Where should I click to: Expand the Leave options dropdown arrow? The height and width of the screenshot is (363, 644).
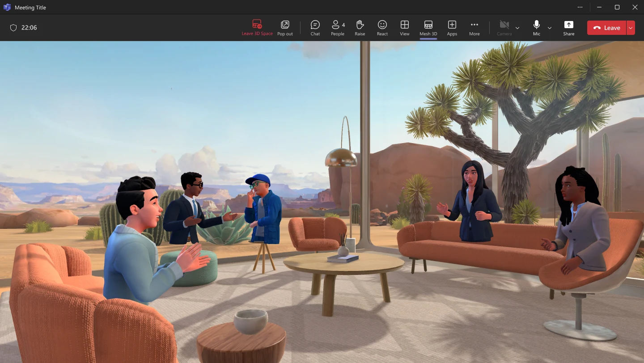coord(631,28)
